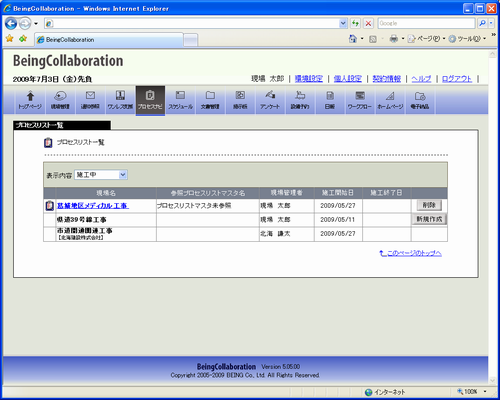Click the Google search input box
The width and height of the screenshot is (500, 400).
[426, 23]
